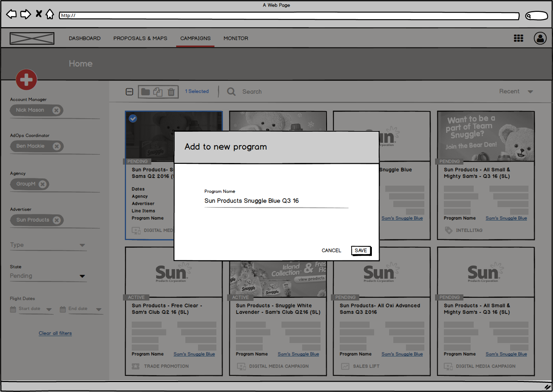
Task: Remove the GroupM agency chip
Action: (x=43, y=184)
